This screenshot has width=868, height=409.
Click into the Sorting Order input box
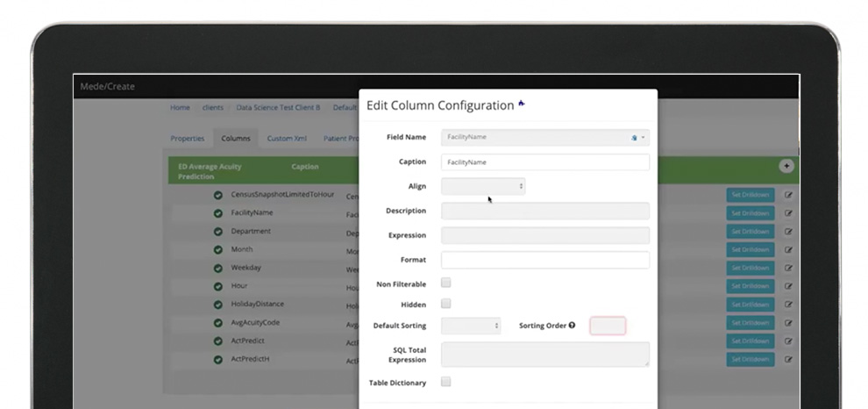[608, 326]
